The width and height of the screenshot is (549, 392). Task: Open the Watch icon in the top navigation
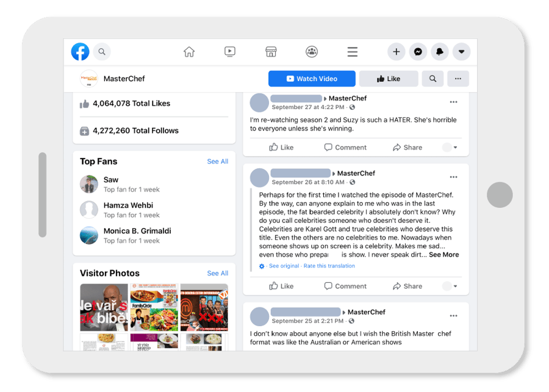coord(229,52)
